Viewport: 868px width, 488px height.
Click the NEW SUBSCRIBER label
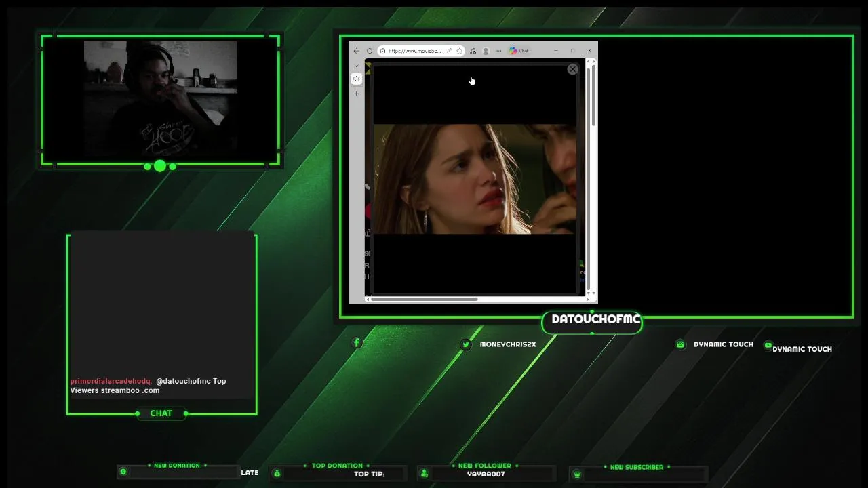[637, 467]
